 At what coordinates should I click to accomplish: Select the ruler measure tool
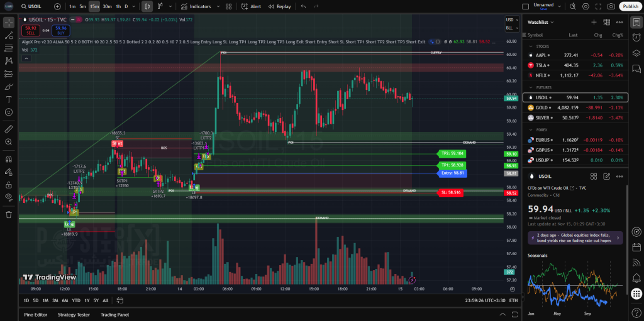[x=9, y=129]
